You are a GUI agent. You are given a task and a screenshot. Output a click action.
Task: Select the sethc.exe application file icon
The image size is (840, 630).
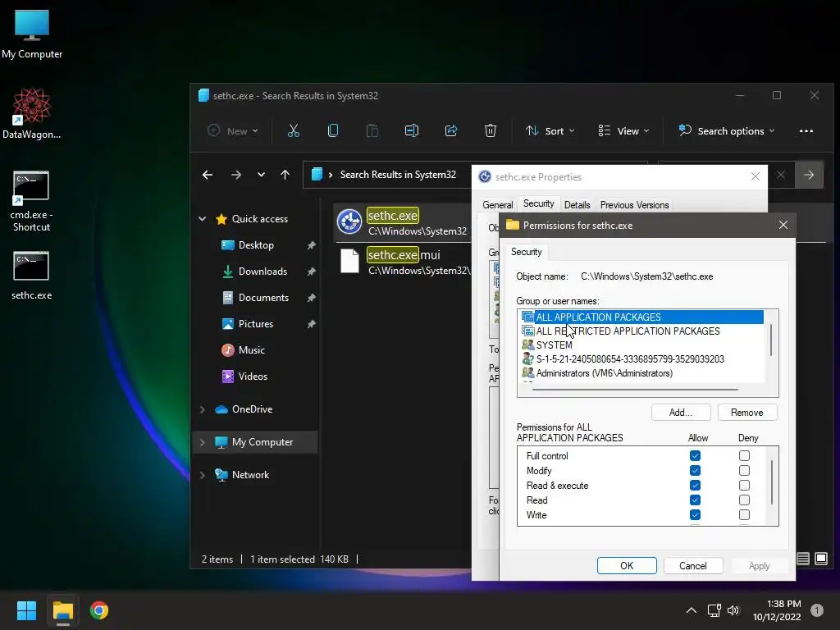(349, 221)
